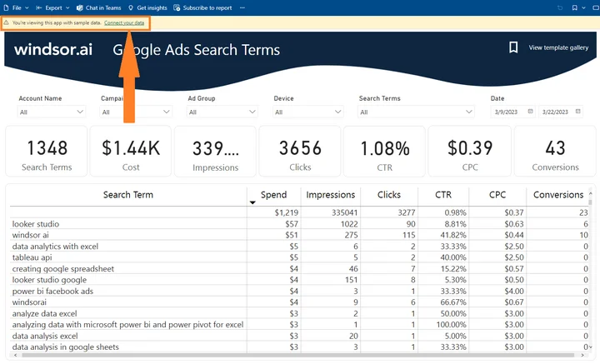Click the sort arrow beside Spend
Image resolution: width=600 pixels, height=364 pixels.
(252, 202)
